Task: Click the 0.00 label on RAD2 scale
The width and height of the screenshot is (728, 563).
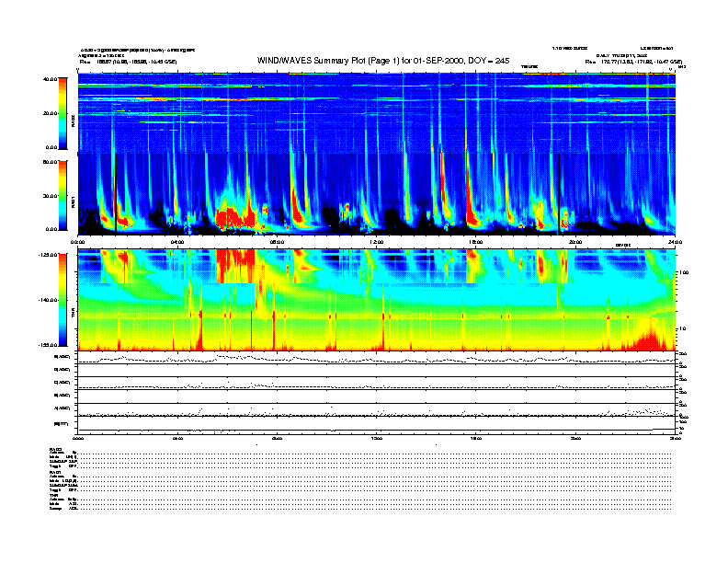Action: pyautogui.click(x=51, y=147)
